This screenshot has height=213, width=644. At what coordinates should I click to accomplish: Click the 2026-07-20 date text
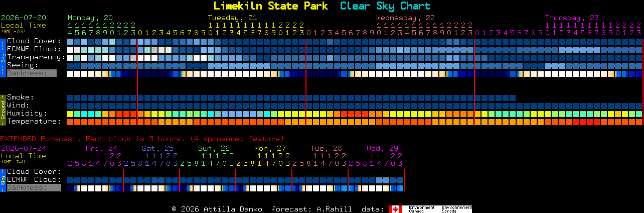[24, 18]
